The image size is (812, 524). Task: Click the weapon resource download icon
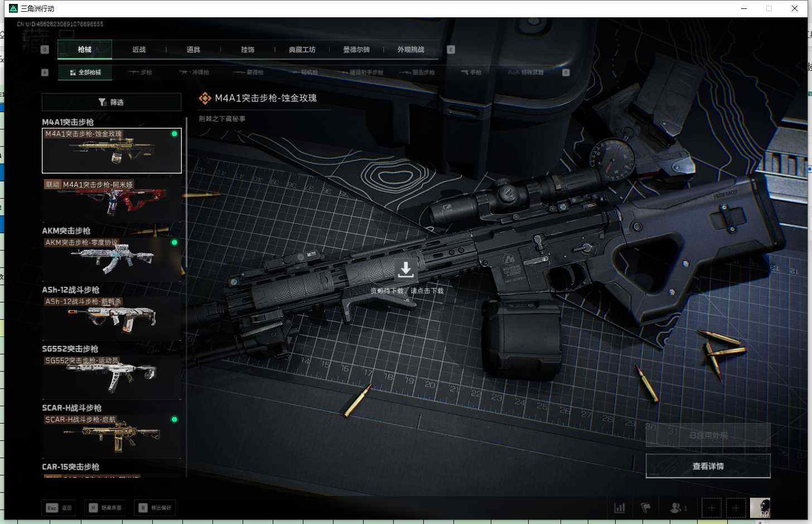[x=405, y=270]
